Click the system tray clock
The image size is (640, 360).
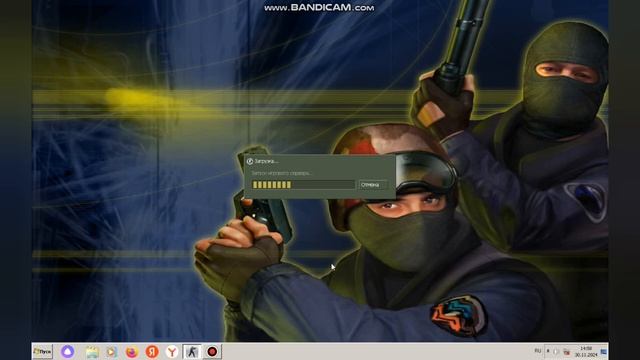coord(586,351)
